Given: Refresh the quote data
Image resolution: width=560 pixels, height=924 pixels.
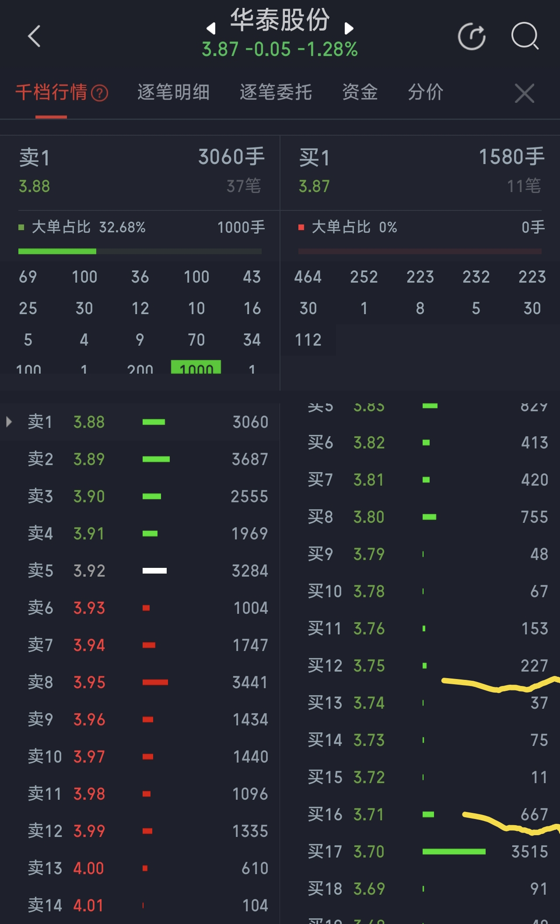Looking at the screenshot, I should click(x=472, y=36).
